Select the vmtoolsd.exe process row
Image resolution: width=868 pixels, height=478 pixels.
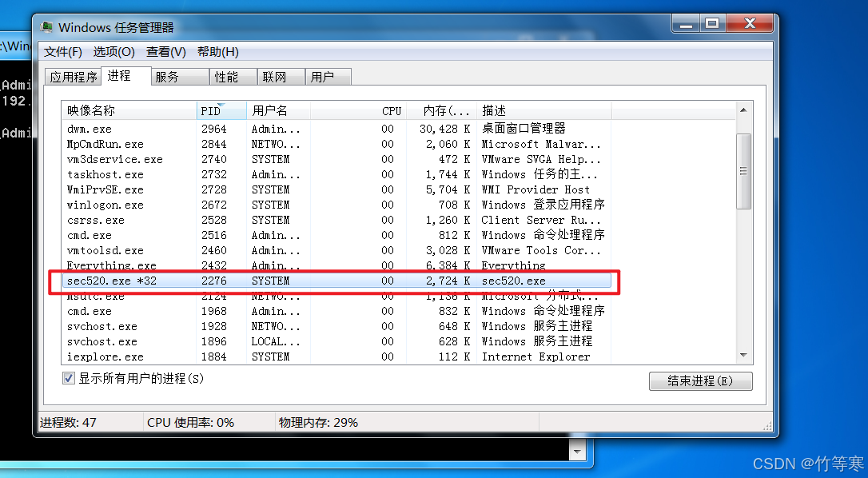point(336,250)
